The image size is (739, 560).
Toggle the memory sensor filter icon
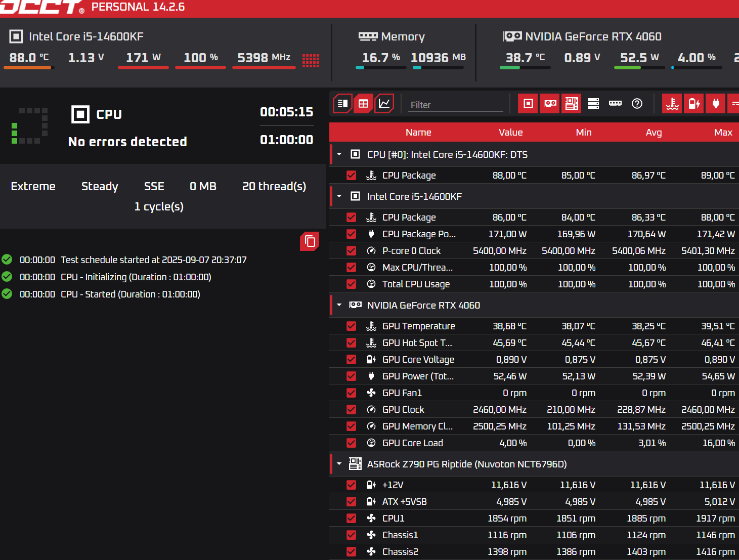(615, 104)
